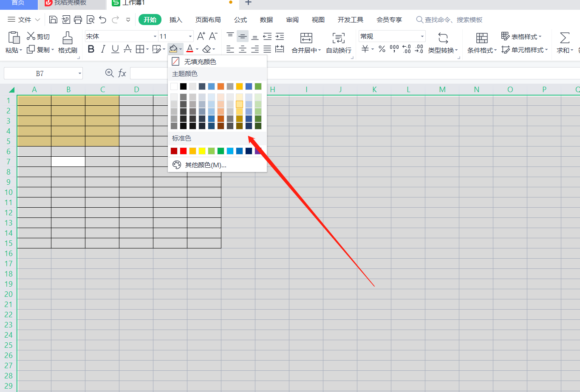580x392 pixels.
Task: Open the 开发工具 tab
Action: click(x=351, y=20)
